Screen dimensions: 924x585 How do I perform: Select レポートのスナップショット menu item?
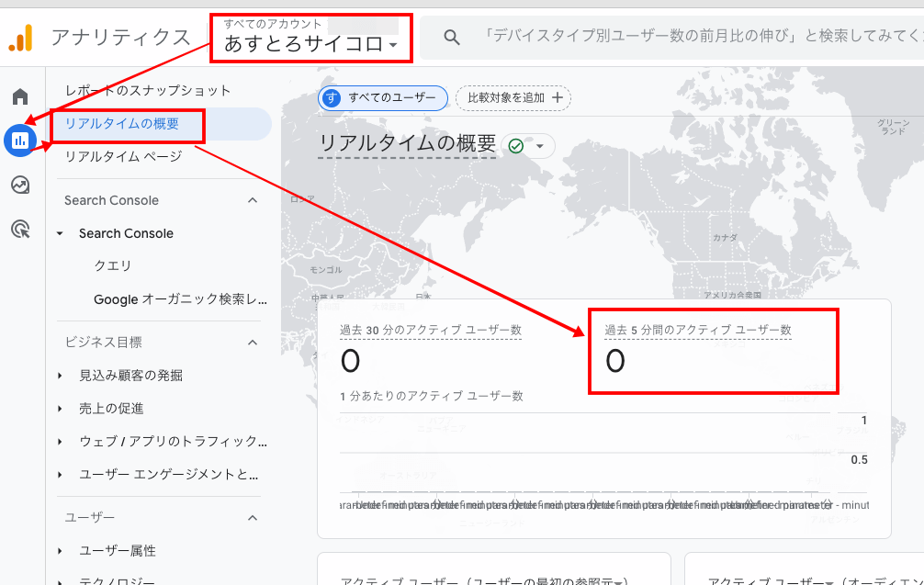click(148, 91)
